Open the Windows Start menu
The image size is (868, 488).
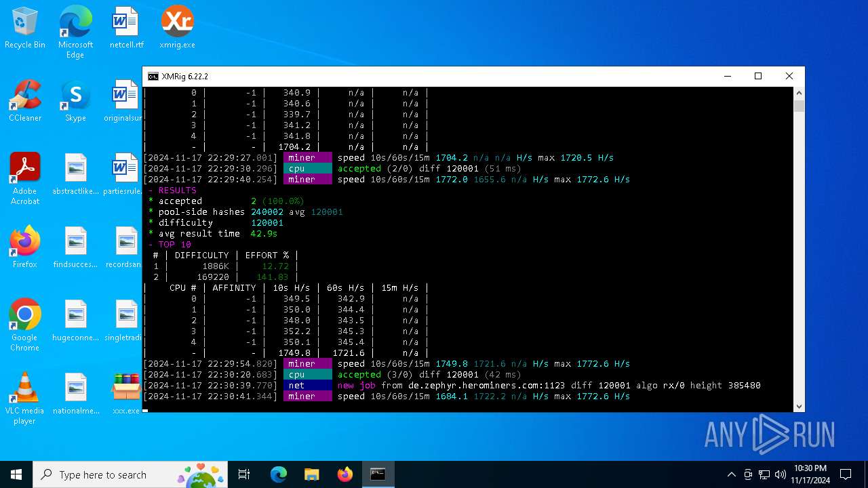coord(16,474)
